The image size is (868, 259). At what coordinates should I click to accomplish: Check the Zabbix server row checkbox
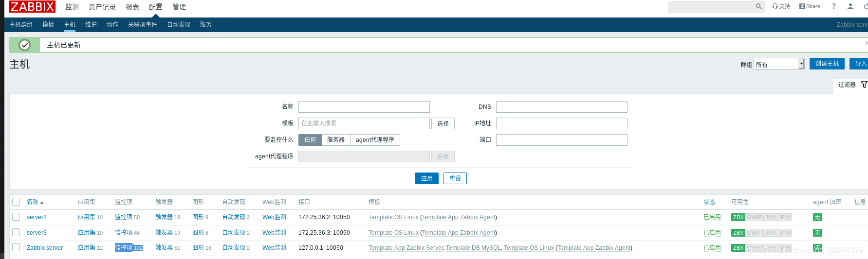point(16,247)
